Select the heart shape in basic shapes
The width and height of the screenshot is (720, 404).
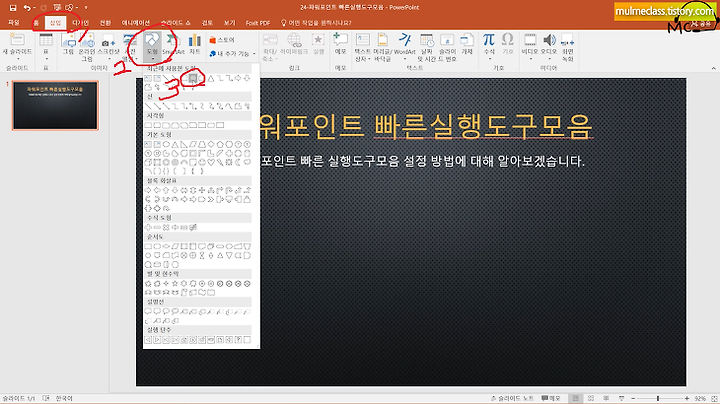tap(211, 162)
